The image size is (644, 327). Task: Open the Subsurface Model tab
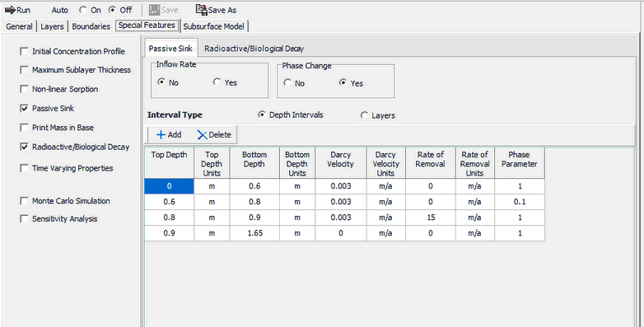tap(213, 26)
